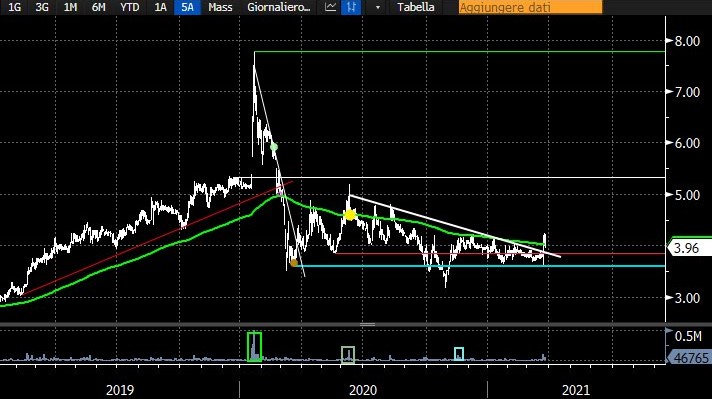The image size is (712, 399).
Task: Click the 46765 volume value tag
Action: coord(690,358)
